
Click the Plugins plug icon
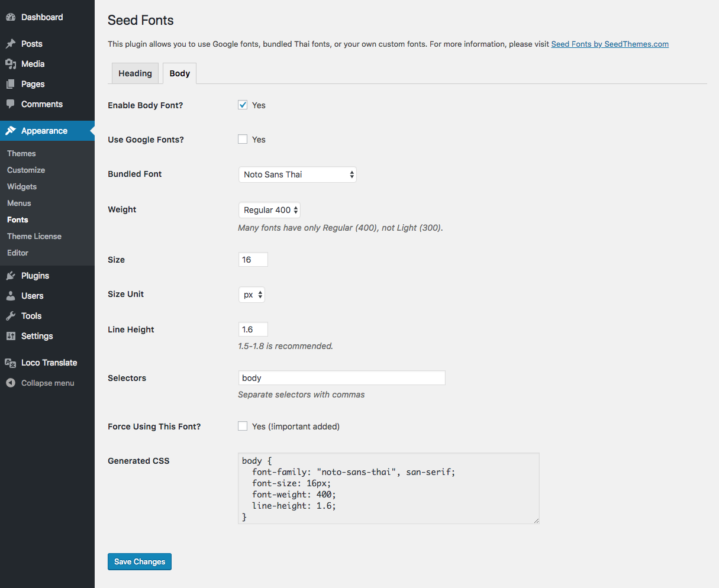11,276
